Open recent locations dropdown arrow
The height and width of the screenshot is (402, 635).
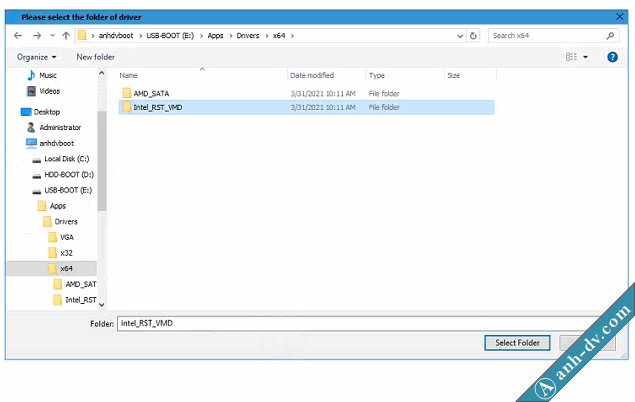52,36
